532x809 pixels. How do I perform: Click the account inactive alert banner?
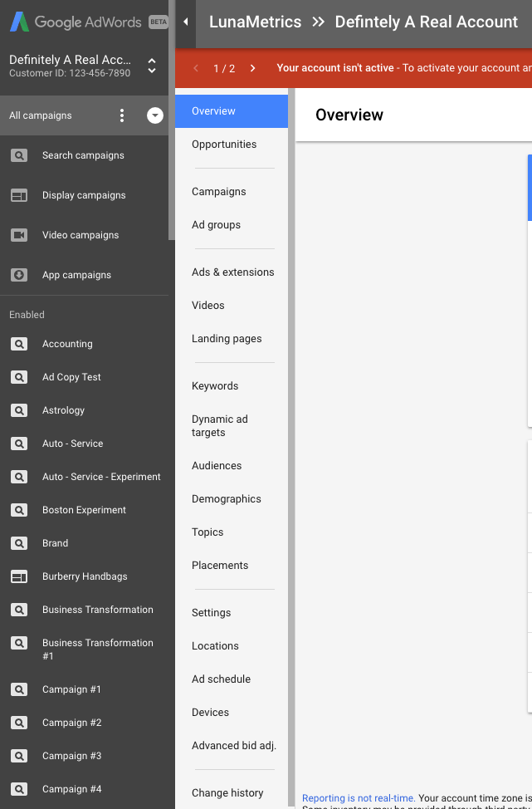click(354, 68)
